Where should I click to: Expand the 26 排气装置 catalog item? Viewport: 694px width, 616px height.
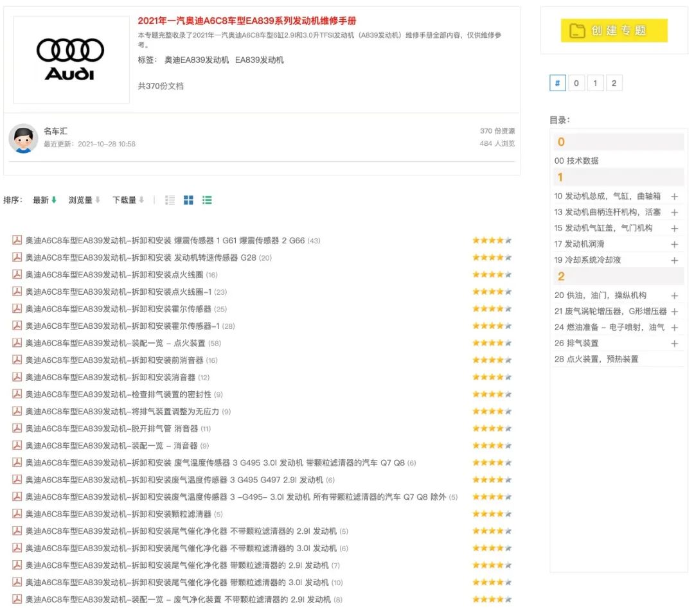click(x=675, y=343)
